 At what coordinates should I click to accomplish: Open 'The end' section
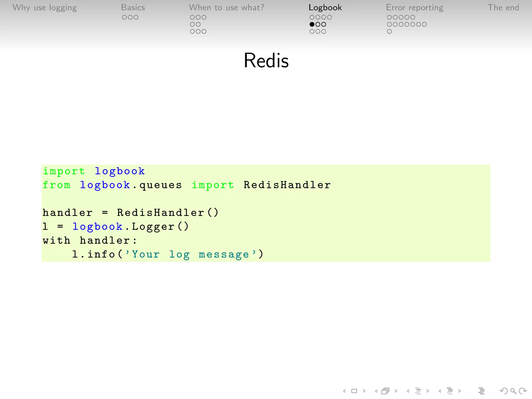[503, 8]
